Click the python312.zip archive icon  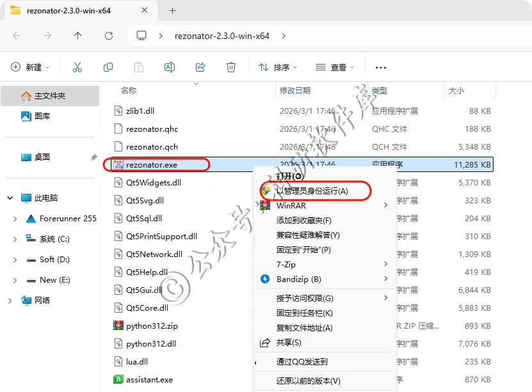118,325
